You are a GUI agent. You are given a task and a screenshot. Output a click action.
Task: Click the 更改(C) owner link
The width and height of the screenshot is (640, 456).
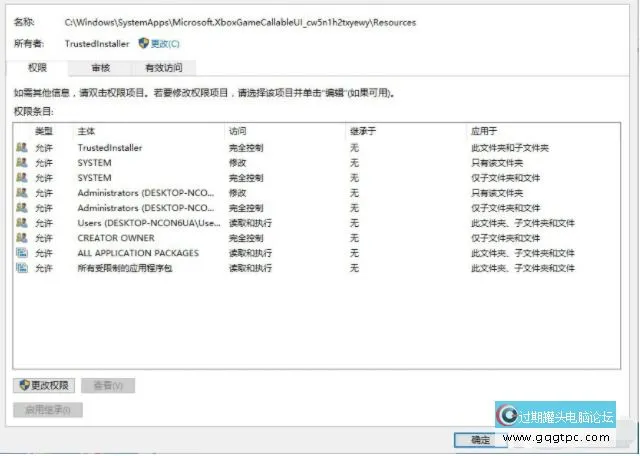point(165,44)
